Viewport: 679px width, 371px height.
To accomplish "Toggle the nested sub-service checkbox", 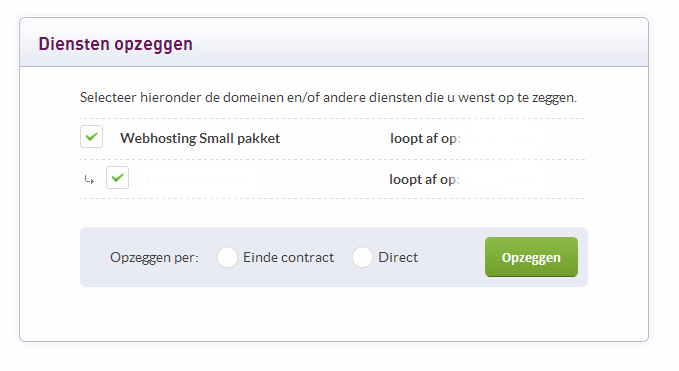I will (117, 177).
